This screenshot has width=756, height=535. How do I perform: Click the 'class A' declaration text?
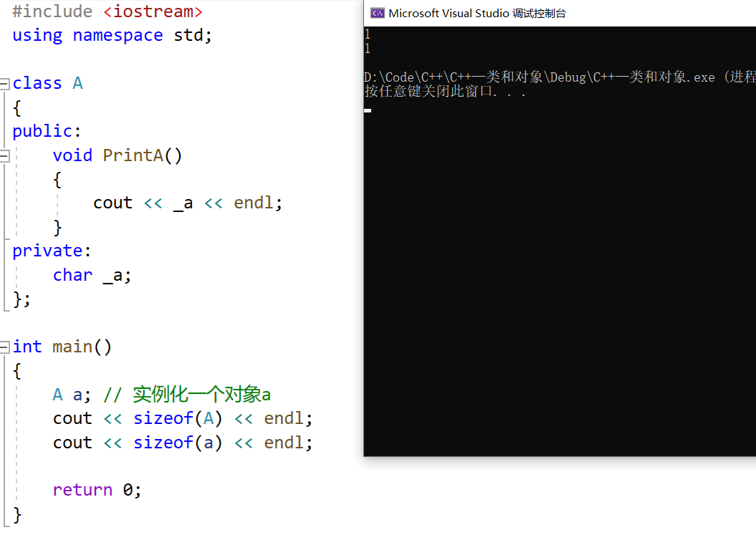(x=48, y=83)
